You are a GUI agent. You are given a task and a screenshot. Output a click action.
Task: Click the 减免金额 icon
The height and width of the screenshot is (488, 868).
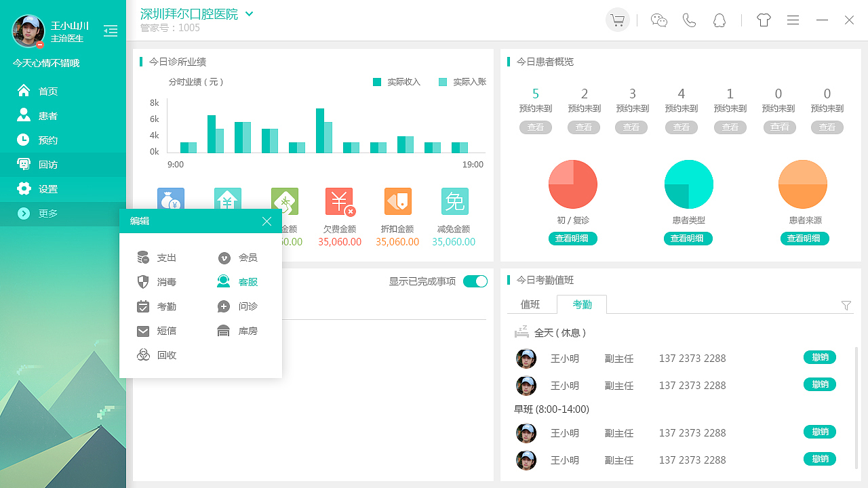[455, 201]
